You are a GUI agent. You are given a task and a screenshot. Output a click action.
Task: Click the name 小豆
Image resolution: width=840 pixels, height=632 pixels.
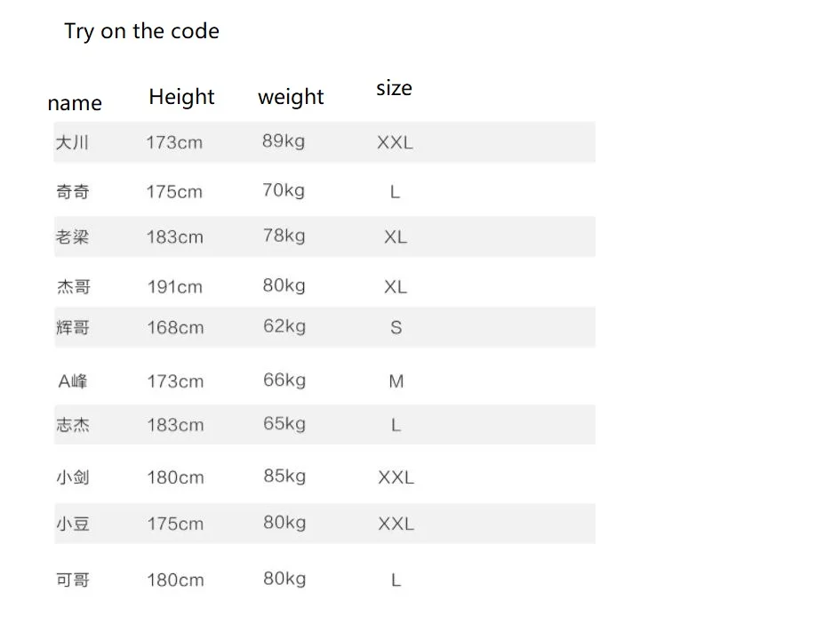click(x=73, y=524)
